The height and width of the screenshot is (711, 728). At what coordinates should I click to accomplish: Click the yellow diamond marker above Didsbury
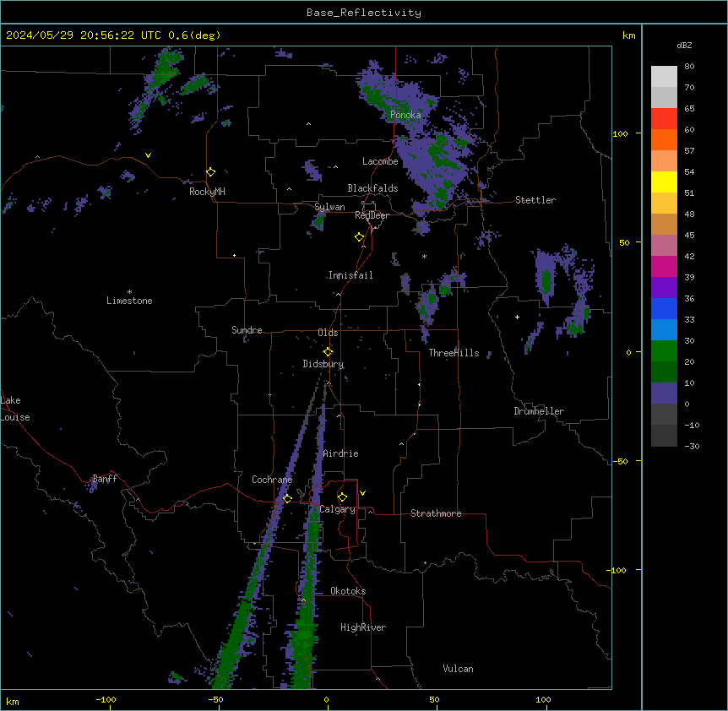pos(329,352)
